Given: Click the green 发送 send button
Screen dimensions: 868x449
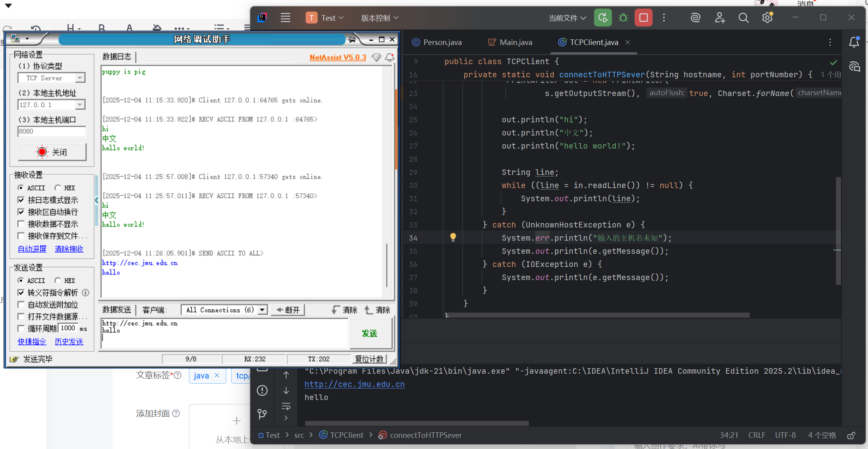Looking at the screenshot, I should pos(369,333).
